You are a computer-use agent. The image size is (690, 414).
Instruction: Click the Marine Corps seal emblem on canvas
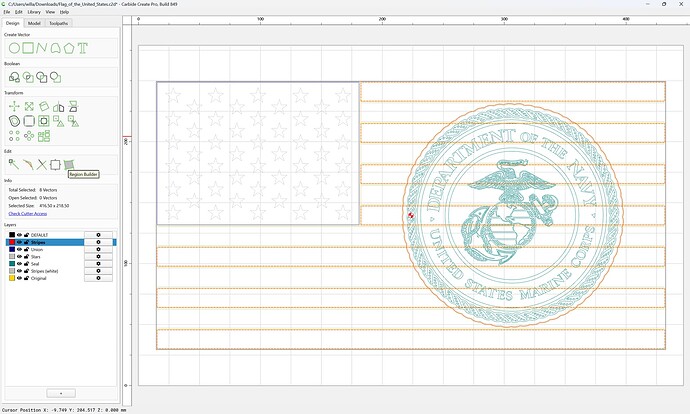click(x=513, y=216)
